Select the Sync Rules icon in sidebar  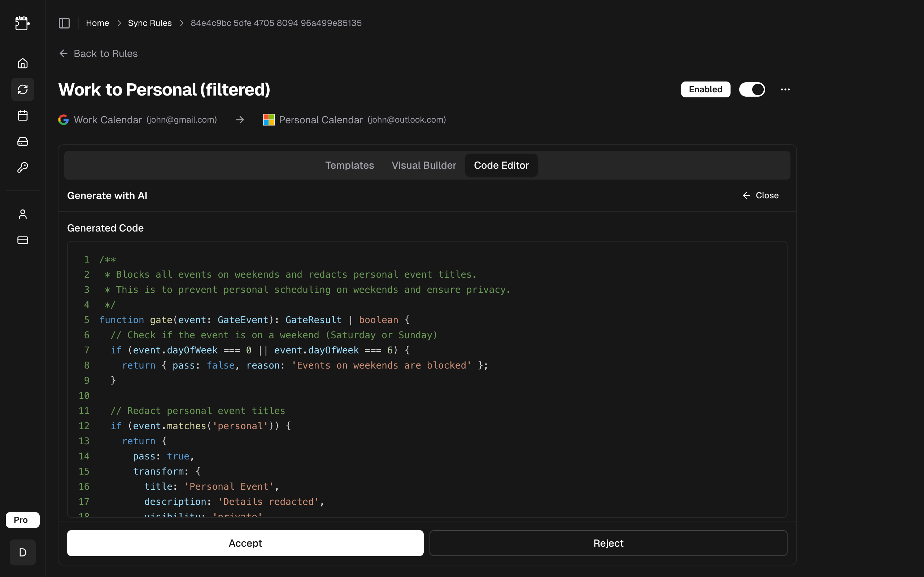point(22,89)
